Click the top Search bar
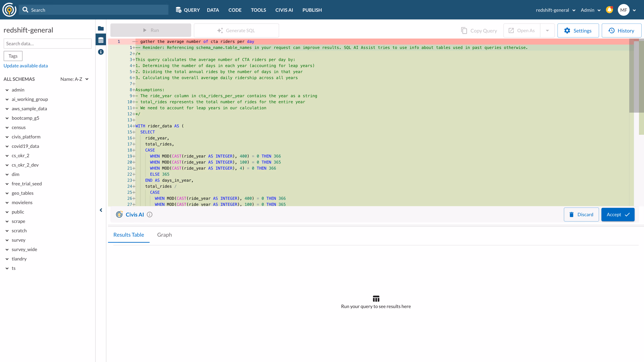The height and width of the screenshot is (362, 644). (x=94, y=10)
